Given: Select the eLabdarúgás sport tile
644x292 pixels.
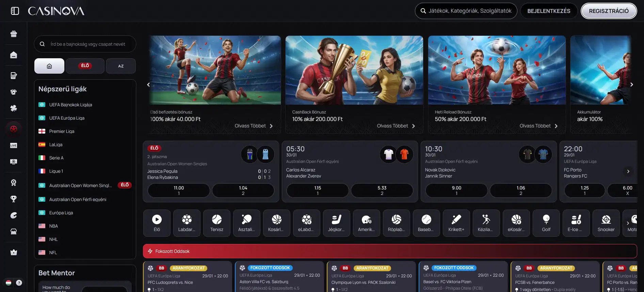Looking at the screenshot, I should (307, 223).
